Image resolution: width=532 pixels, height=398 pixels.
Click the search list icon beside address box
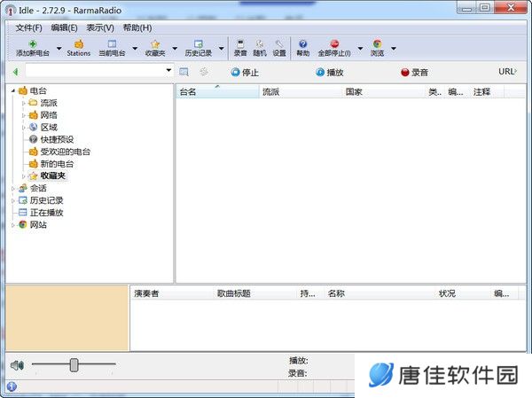coord(184,72)
